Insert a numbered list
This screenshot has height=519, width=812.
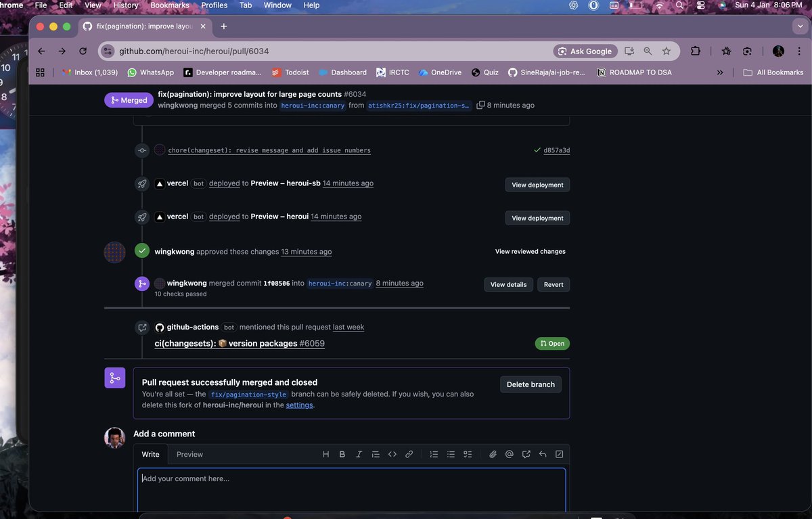[x=434, y=455]
